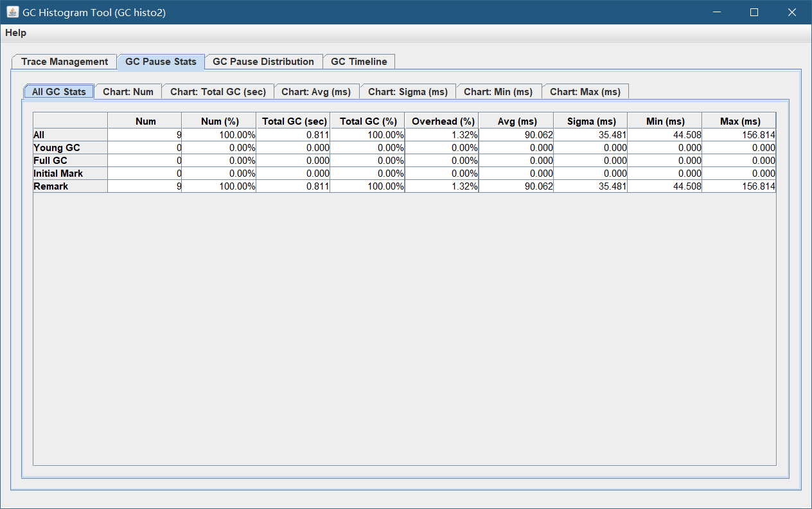The image size is (812, 509).
Task: Close the GC Histogram Tool window
Action: click(792, 12)
